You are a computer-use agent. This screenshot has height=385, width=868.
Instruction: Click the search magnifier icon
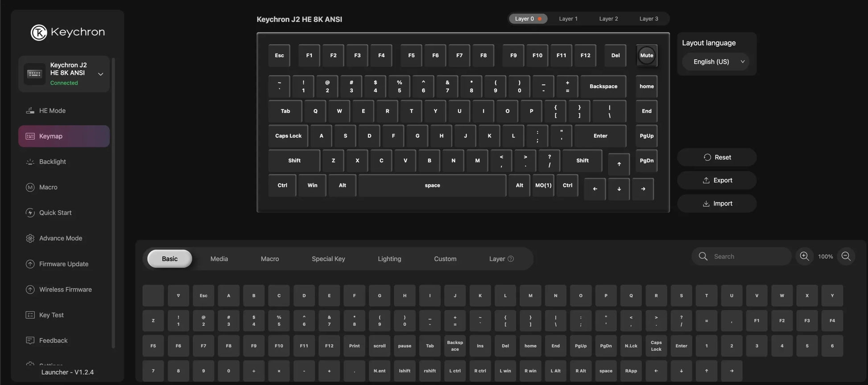coord(703,256)
